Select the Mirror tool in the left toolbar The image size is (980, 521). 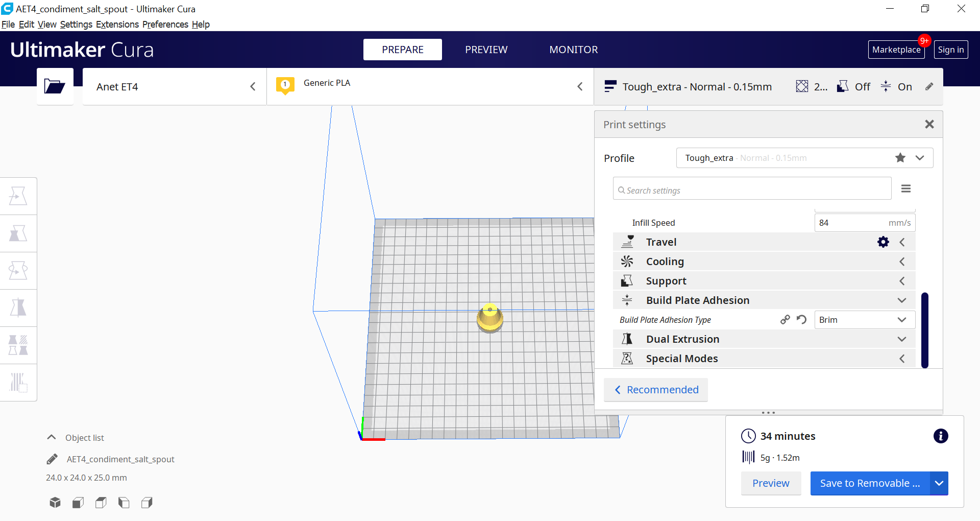pos(18,308)
